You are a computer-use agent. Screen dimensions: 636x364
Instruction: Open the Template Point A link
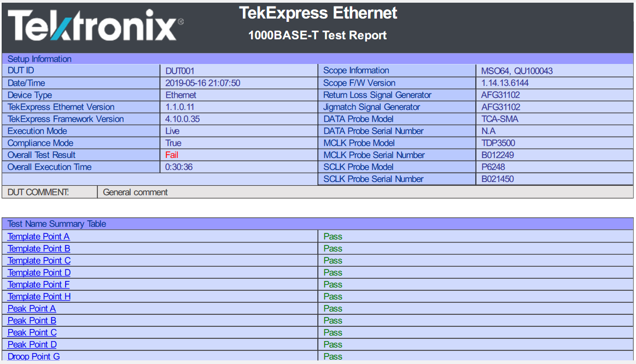point(38,237)
